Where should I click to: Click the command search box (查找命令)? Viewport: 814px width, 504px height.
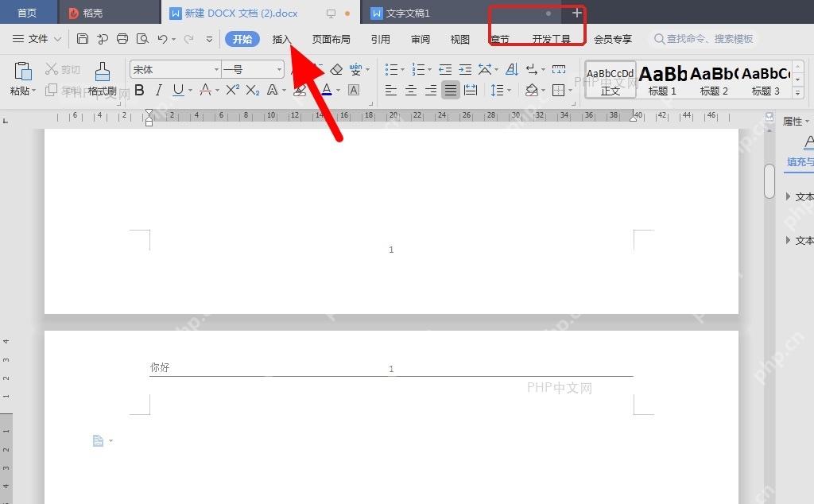point(704,39)
